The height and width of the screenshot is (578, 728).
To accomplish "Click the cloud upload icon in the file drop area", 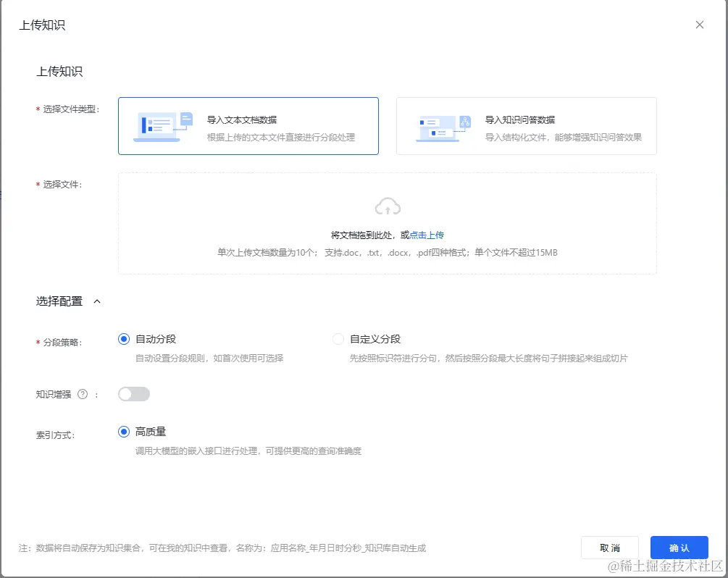I will [388, 206].
